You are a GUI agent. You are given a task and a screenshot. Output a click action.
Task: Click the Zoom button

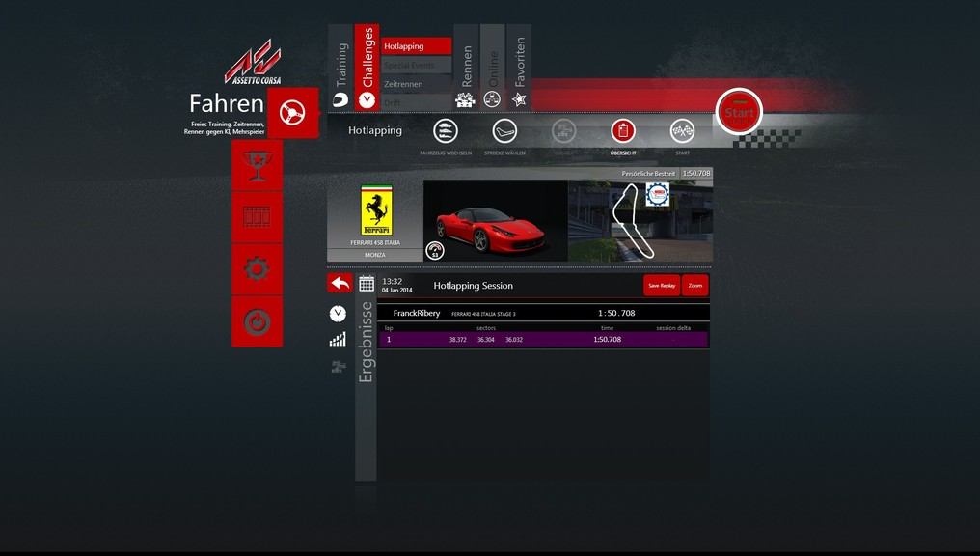point(695,285)
